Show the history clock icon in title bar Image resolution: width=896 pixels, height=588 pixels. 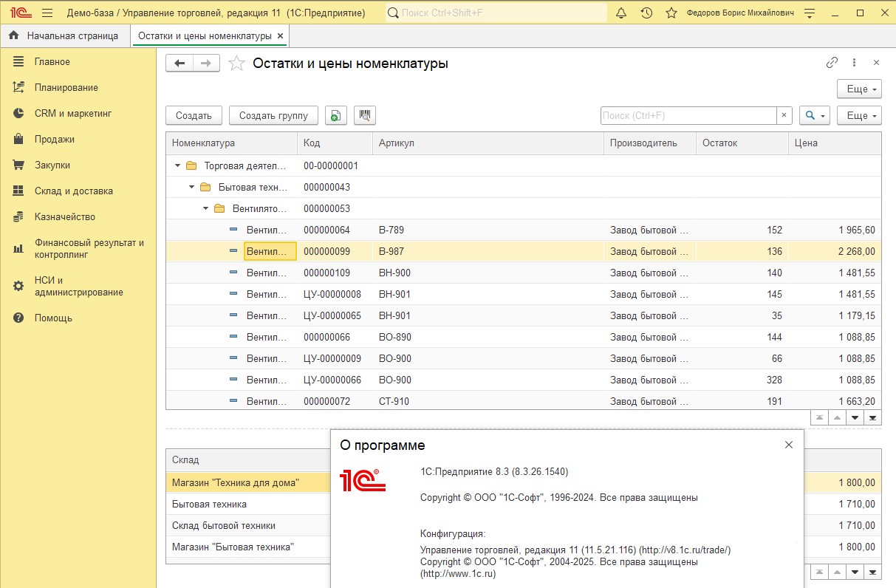(x=646, y=13)
